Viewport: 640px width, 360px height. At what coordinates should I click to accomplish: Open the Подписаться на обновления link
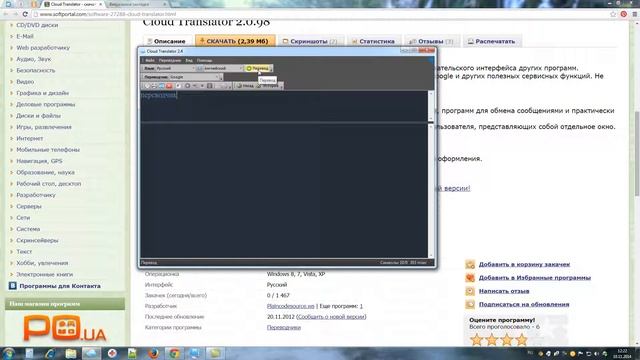click(x=524, y=304)
